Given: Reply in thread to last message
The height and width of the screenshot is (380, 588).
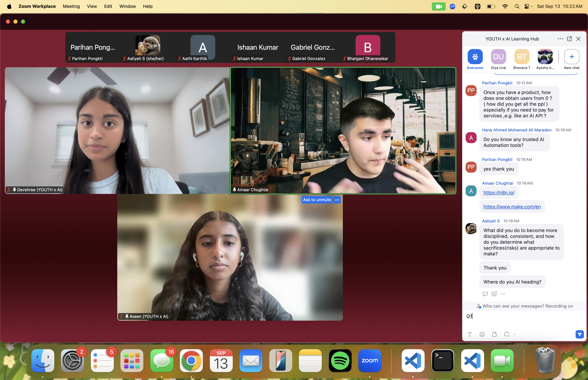Looking at the screenshot, I should [x=485, y=294].
